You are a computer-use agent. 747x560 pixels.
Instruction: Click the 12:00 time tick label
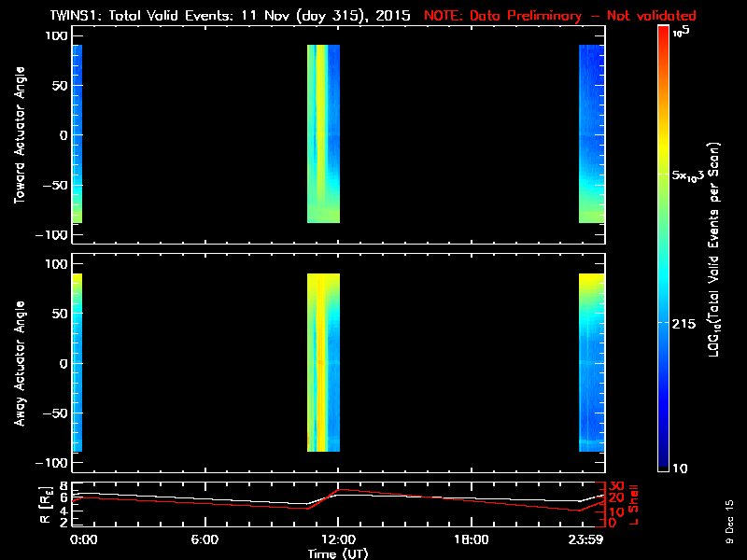pyautogui.click(x=338, y=539)
